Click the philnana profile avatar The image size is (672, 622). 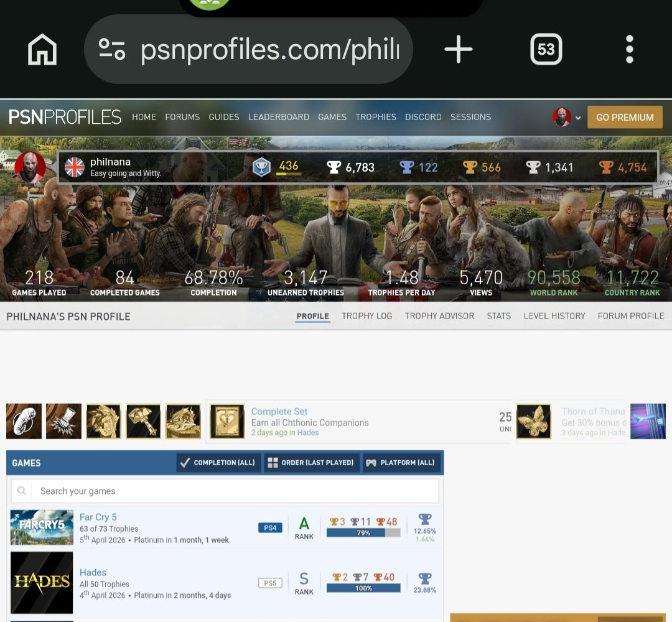30,167
